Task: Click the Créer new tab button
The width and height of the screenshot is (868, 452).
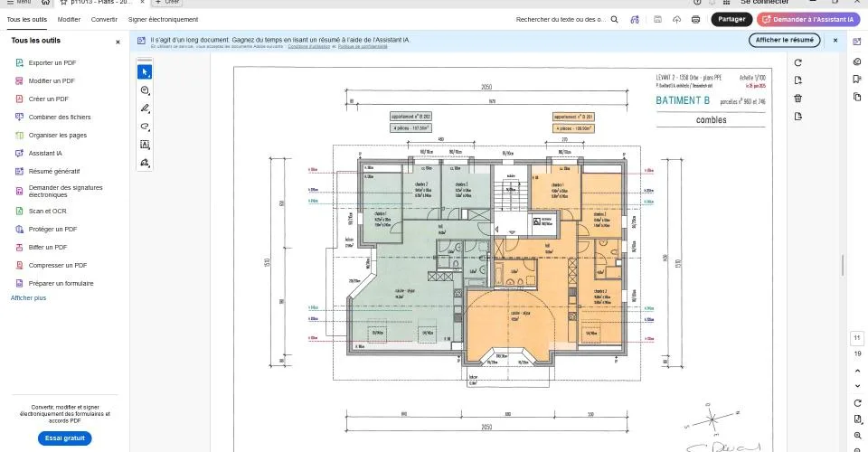Action: (167, 2)
